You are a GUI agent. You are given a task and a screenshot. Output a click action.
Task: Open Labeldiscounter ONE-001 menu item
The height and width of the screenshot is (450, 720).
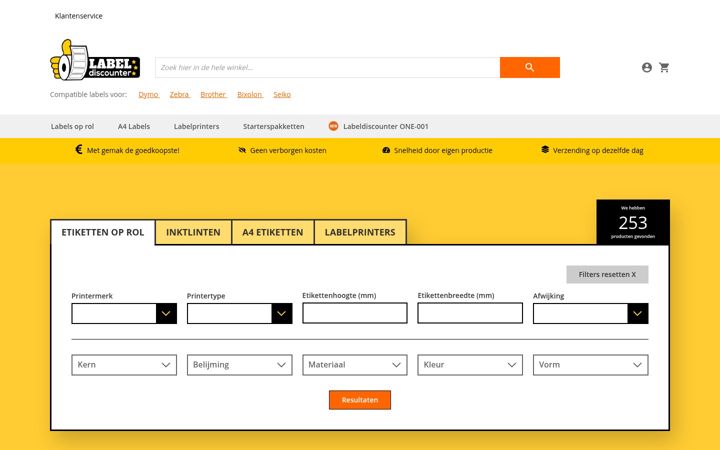point(386,126)
